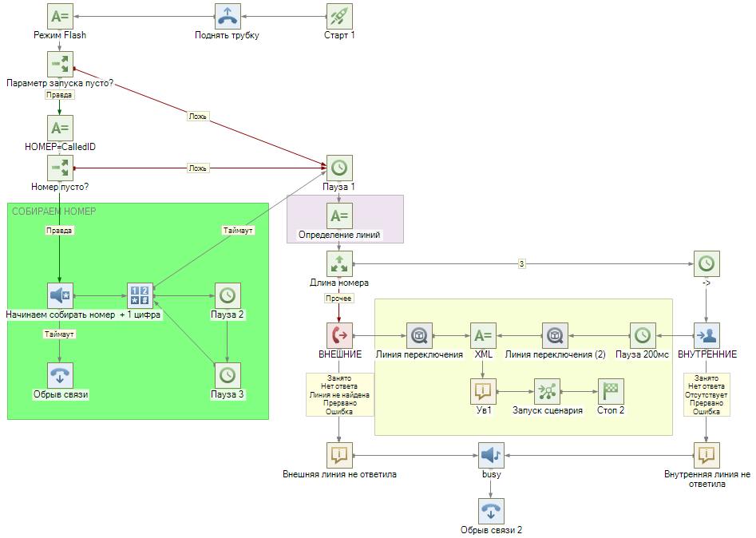The image size is (756, 538).
Task: Click the Стоп 2 flag node
Action: (x=611, y=391)
